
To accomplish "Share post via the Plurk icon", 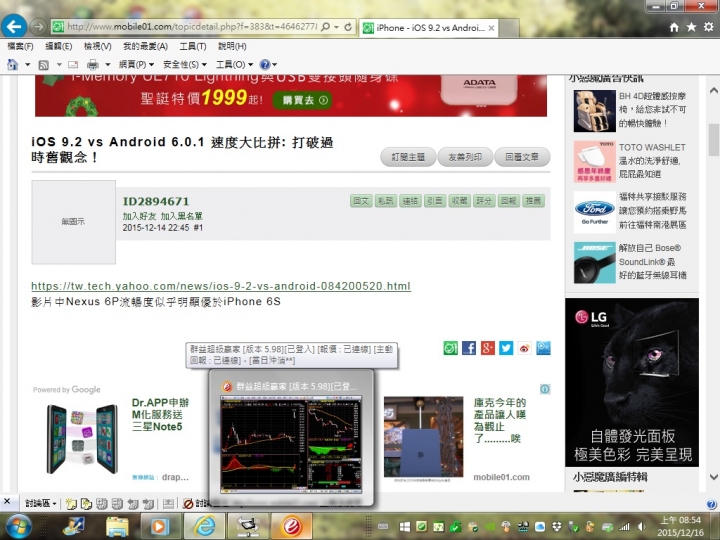I will pos(543,348).
